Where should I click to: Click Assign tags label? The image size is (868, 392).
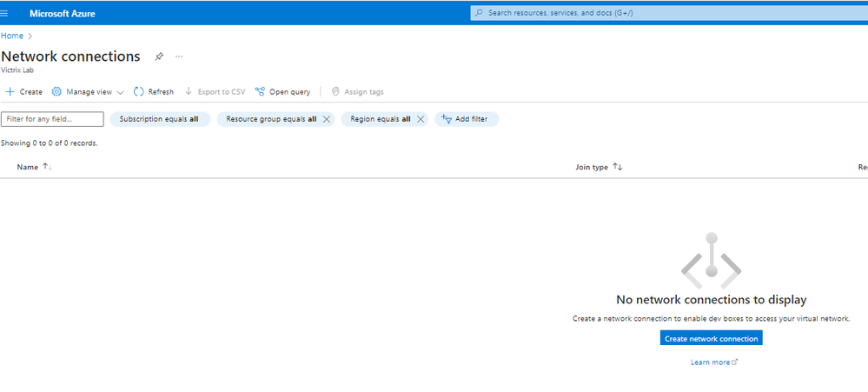tap(364, 92)
